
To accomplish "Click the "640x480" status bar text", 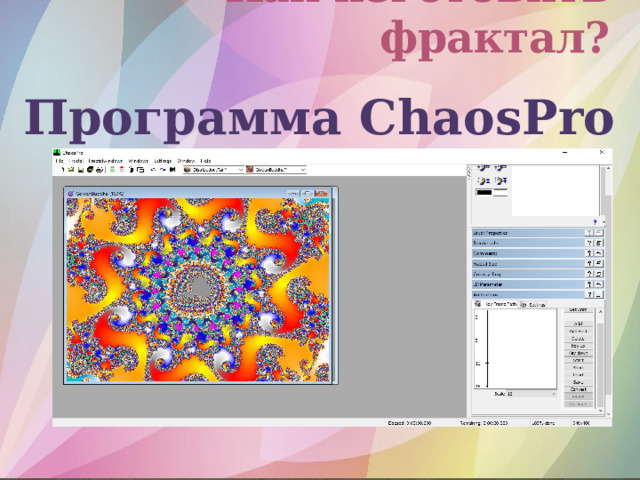I will tap(582, 423).
